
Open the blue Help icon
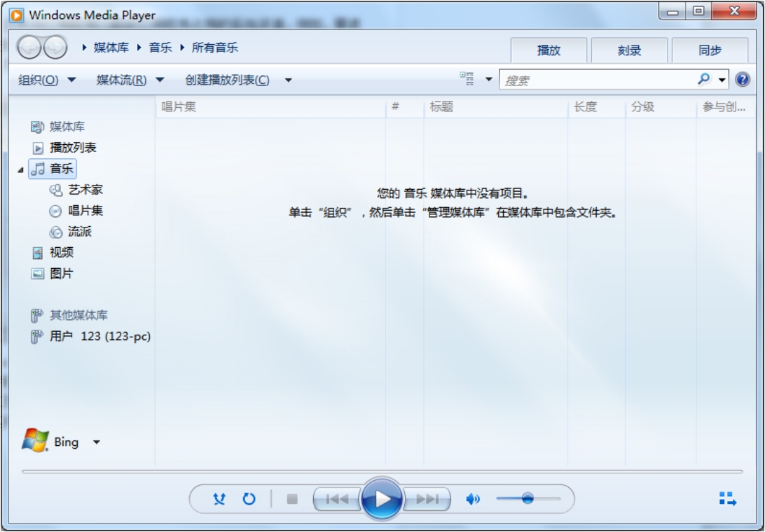point(743,79)
